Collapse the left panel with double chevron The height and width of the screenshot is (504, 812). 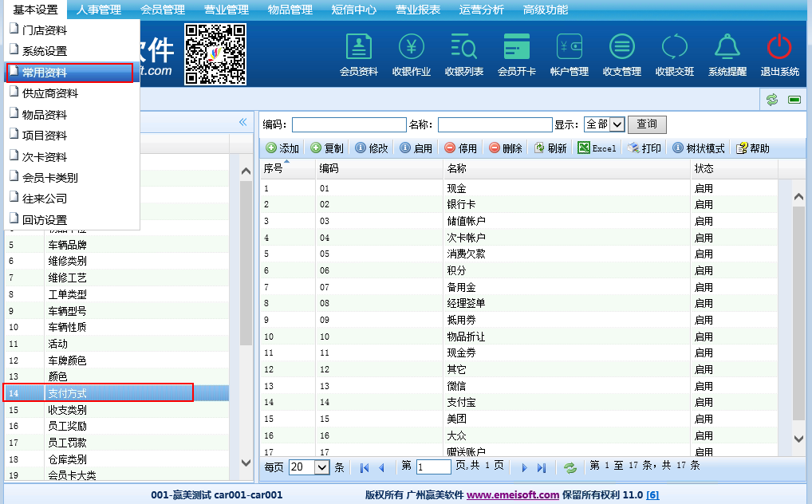pyautogui.click(x=243, y=122)
